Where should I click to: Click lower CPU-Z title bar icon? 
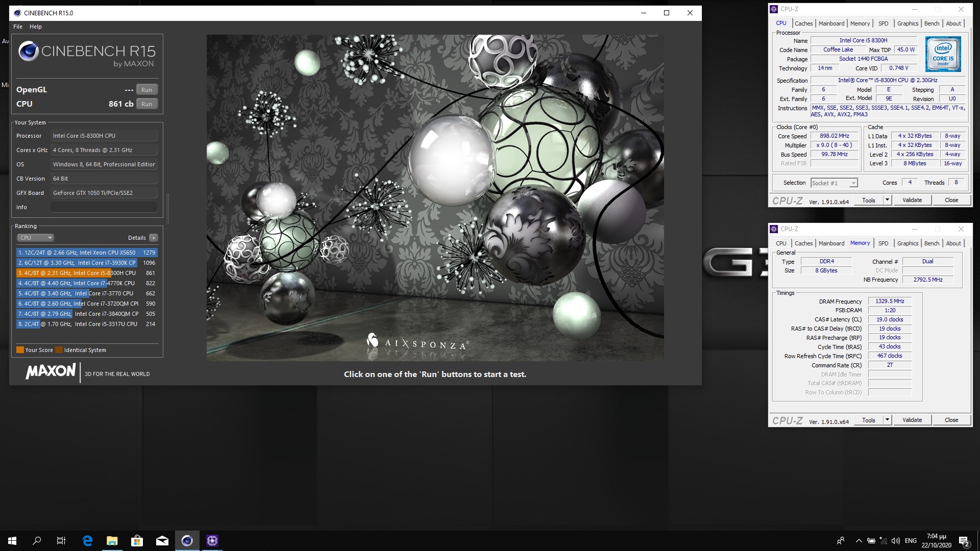774,229
